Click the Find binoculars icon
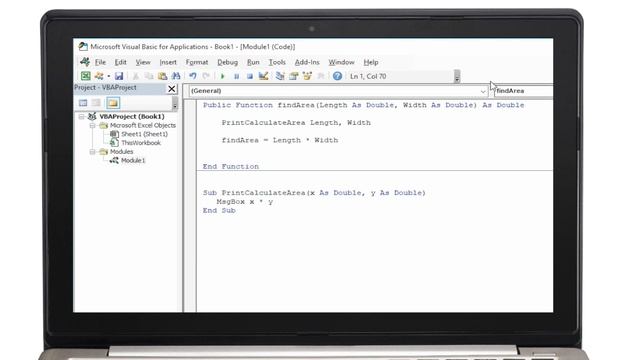The height and width of the screenshot is (360, 640). [x=176, y=76]
